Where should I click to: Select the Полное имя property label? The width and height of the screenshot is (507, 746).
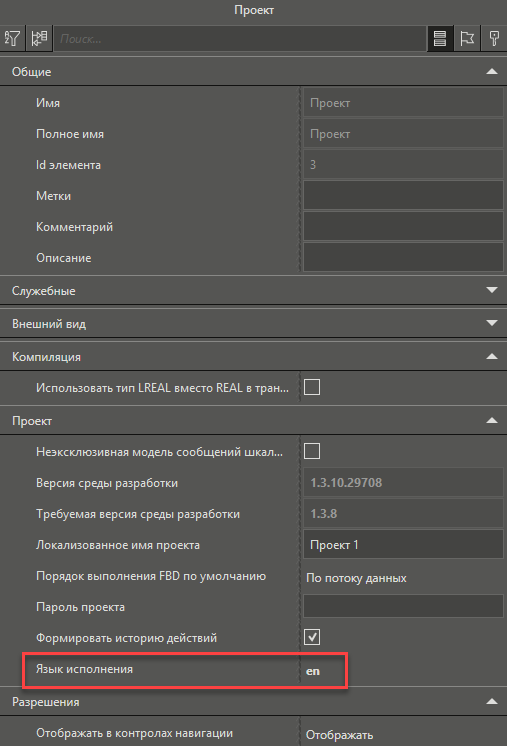(70, 134)
